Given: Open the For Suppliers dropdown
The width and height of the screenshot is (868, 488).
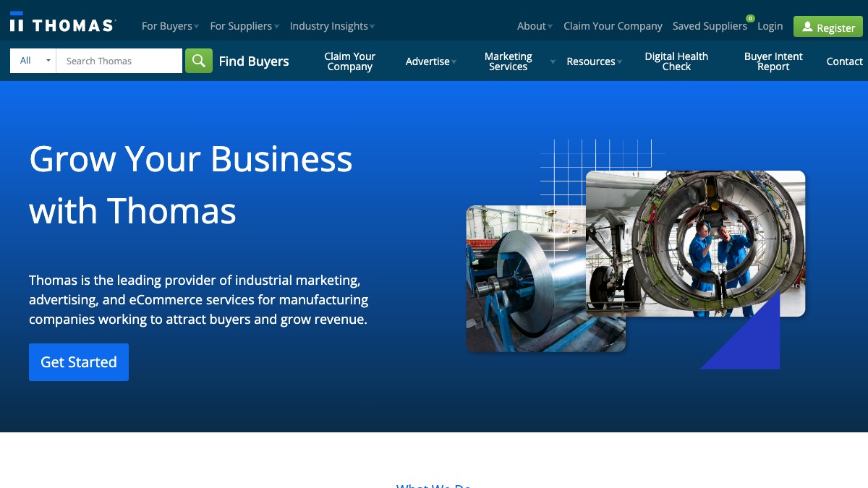Looking at the screenshot, I should 244,26.
